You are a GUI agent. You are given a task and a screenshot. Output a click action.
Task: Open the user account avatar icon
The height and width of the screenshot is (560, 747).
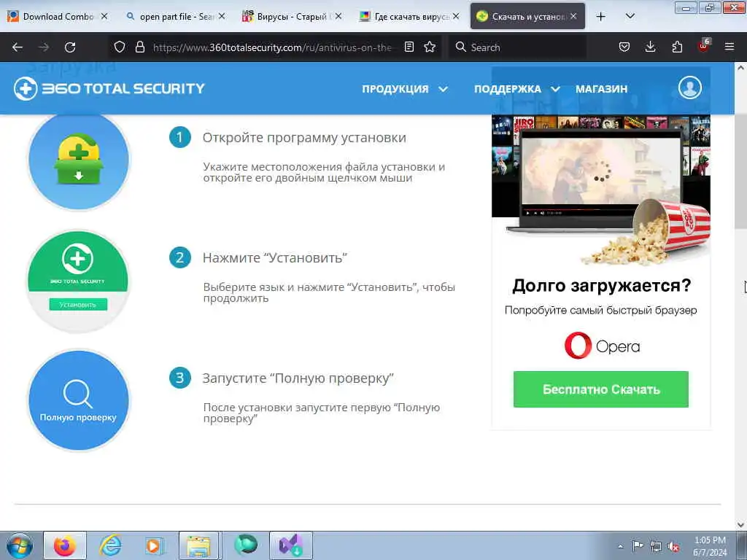tap(690, 88)
